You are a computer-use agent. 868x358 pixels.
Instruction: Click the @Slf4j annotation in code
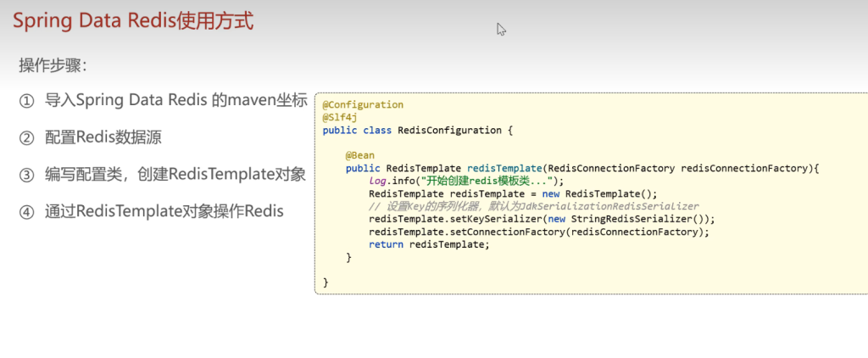click(340, 118)
